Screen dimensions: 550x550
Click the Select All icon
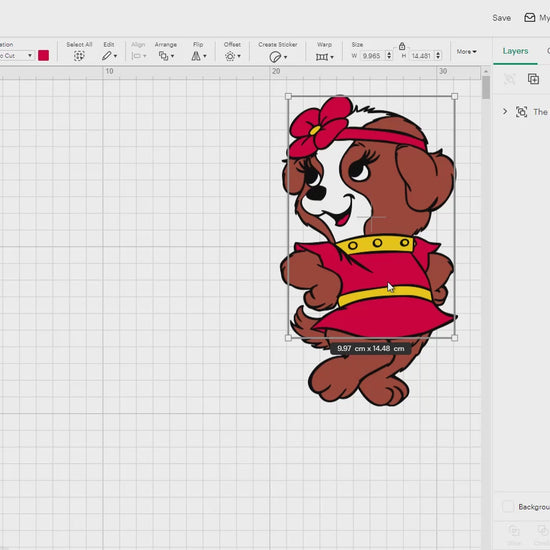(x=79, y=56)
